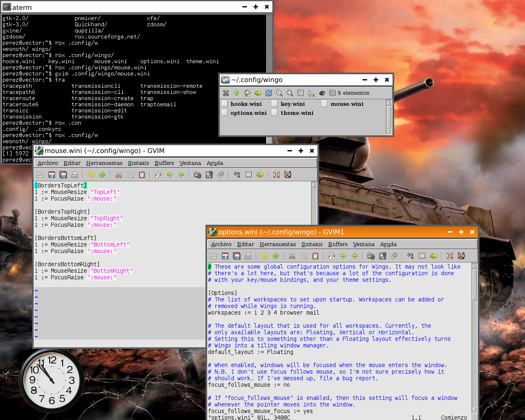
Task: Click the select-all icon beside '5 elementos'
Action: pyautogui.click(x=333, y=93)
